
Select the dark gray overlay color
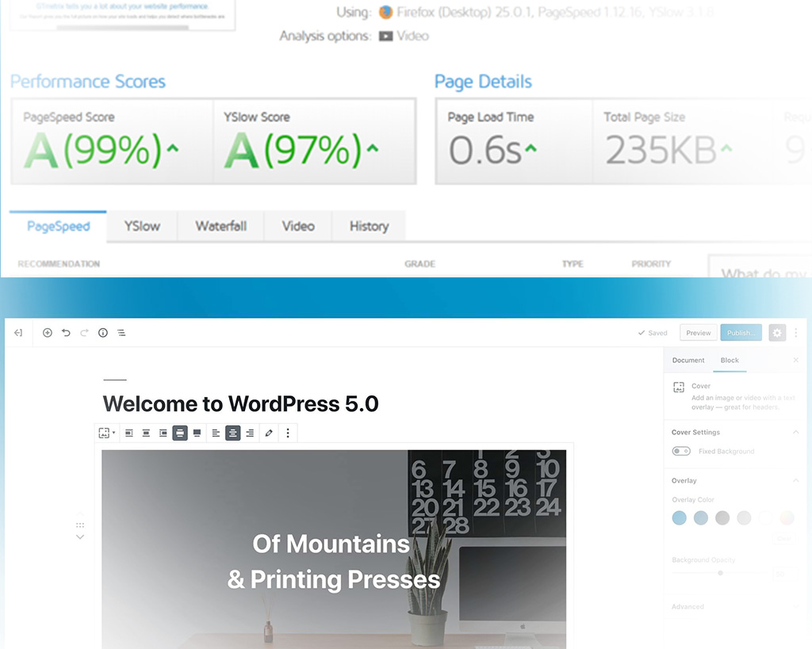[722, 517]
